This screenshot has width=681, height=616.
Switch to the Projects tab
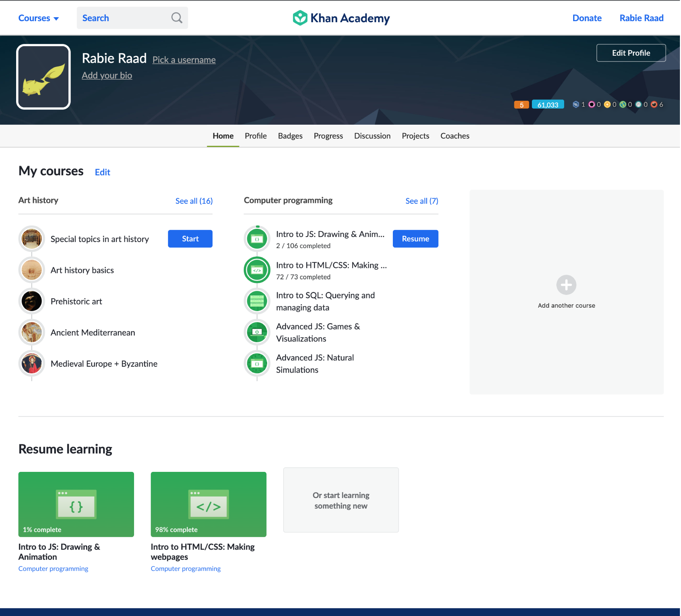tap(415, 136)
